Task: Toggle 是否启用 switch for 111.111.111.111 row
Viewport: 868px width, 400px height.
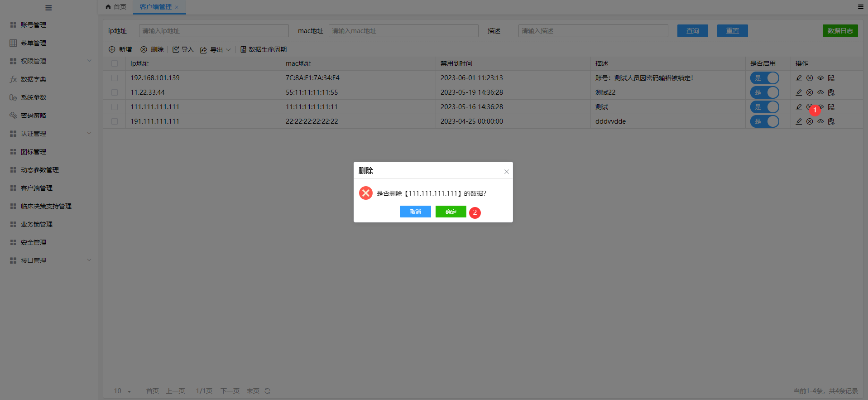Action: pyautogui.click(x=765, y=107)
